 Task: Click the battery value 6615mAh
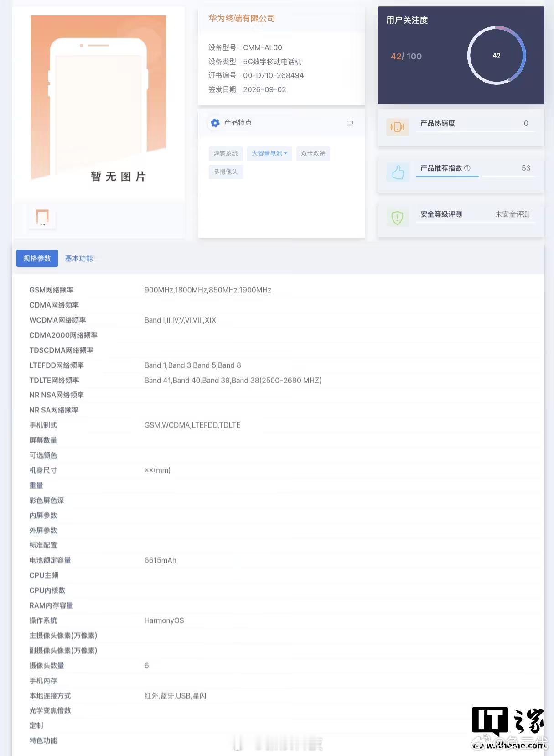pos(160,560)
